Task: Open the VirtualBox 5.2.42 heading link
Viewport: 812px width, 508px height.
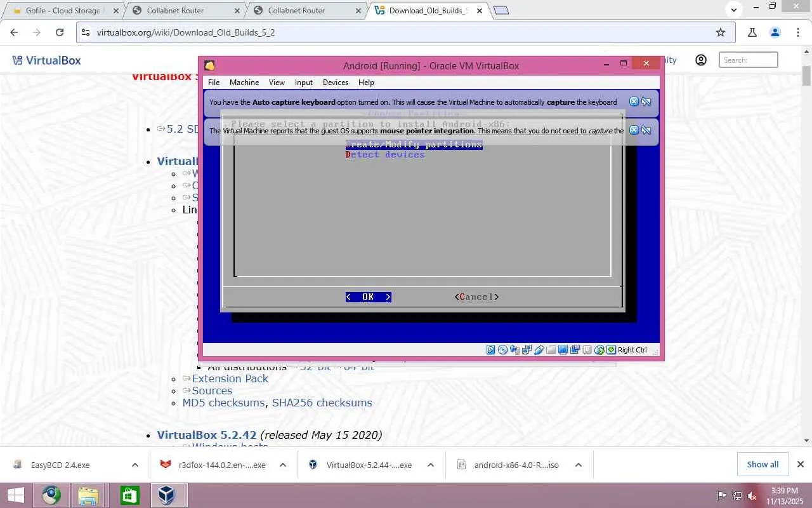Action: pyautogui.click(x=207, y=435)
